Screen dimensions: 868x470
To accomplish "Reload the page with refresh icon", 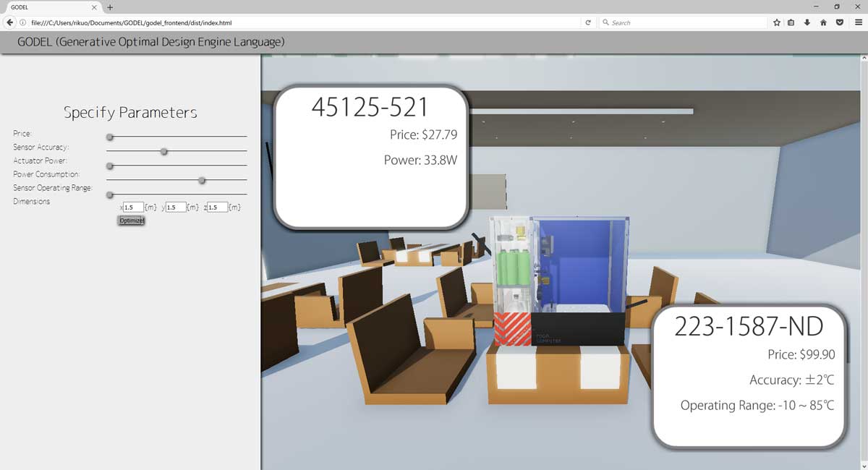I will click(588, 22).
